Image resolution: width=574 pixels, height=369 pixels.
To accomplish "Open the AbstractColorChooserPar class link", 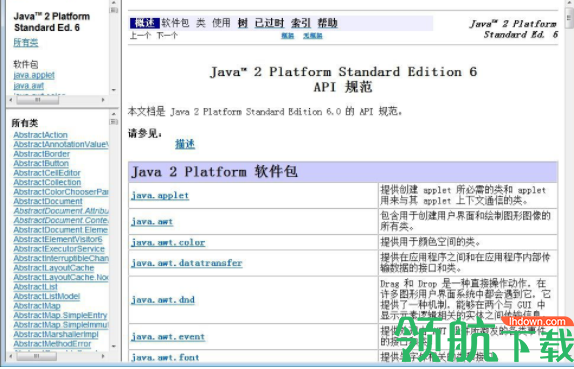I will point(61,192).
